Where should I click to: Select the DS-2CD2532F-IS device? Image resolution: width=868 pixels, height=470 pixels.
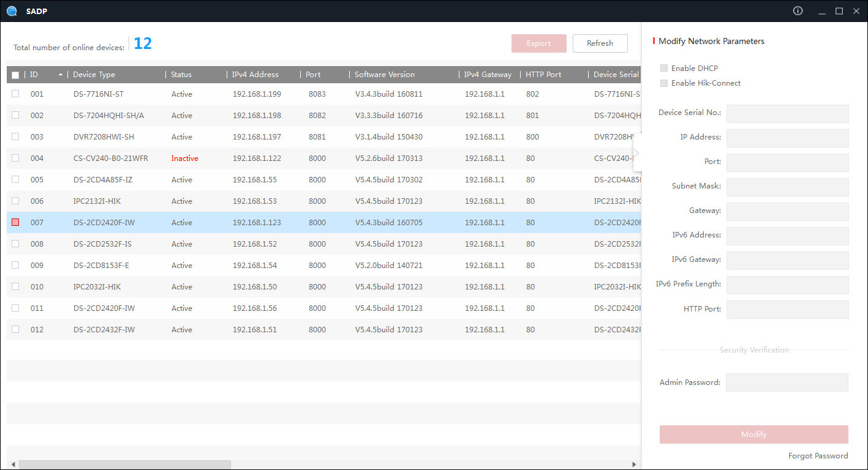[x=102, y=244]
